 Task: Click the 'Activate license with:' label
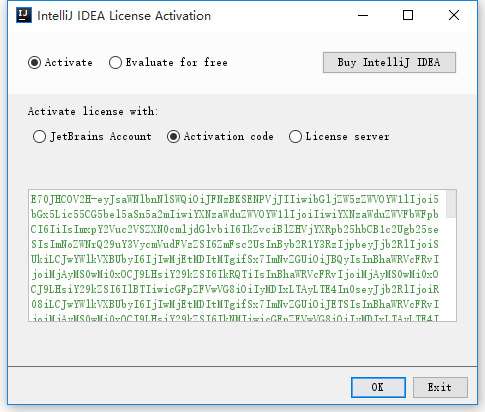93,111
